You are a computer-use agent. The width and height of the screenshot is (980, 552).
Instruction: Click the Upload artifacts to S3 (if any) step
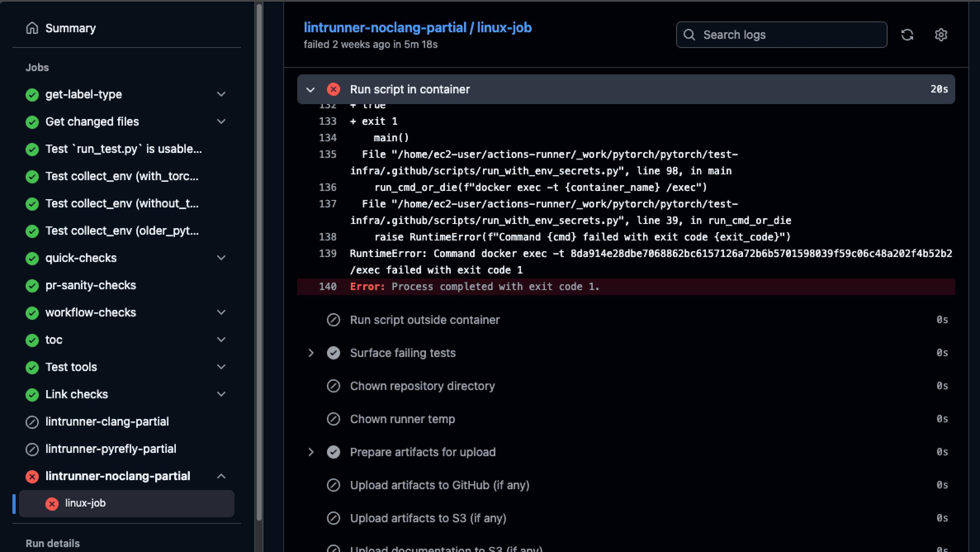pyautogui.click(x=428, y=518)
